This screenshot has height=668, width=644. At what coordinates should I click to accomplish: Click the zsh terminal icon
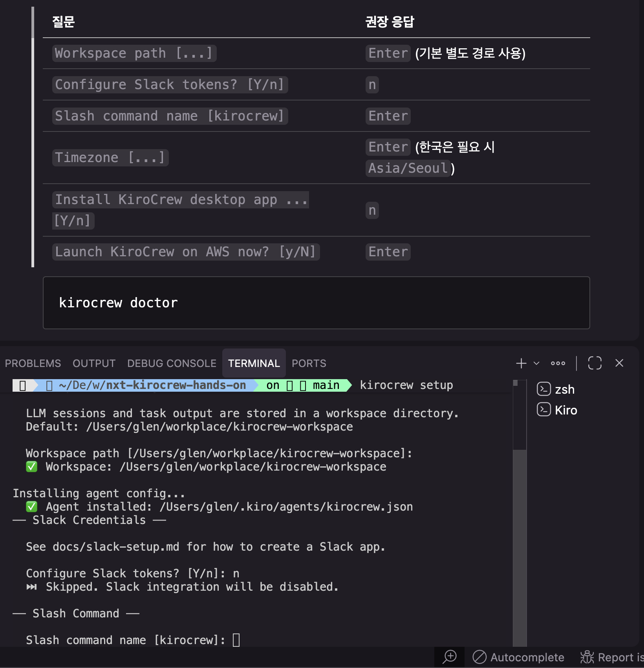[x=543, y=389]
